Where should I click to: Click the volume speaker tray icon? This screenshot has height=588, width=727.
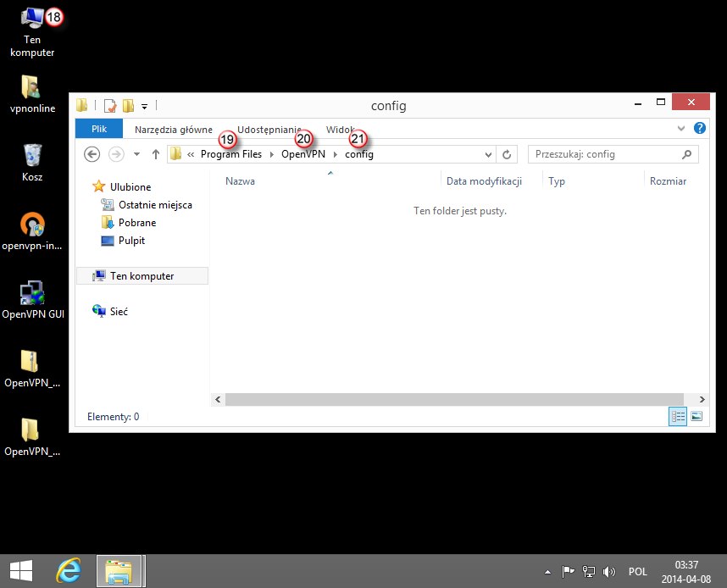coord(608,572)
